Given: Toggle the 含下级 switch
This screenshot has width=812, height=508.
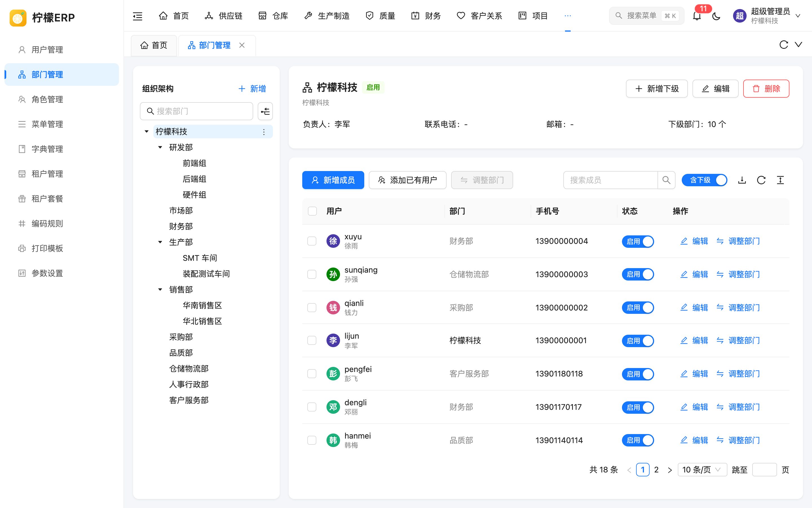Looking at the screenshot, I should coord(704,180).
